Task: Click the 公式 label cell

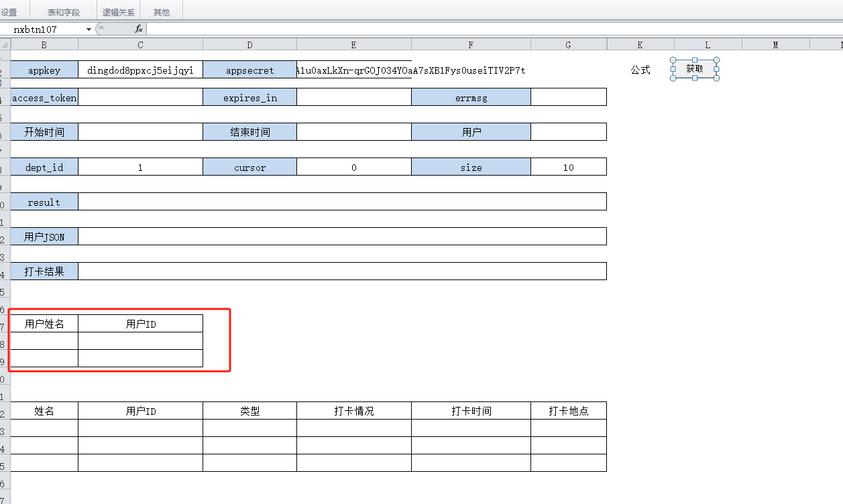Action: 640,70
